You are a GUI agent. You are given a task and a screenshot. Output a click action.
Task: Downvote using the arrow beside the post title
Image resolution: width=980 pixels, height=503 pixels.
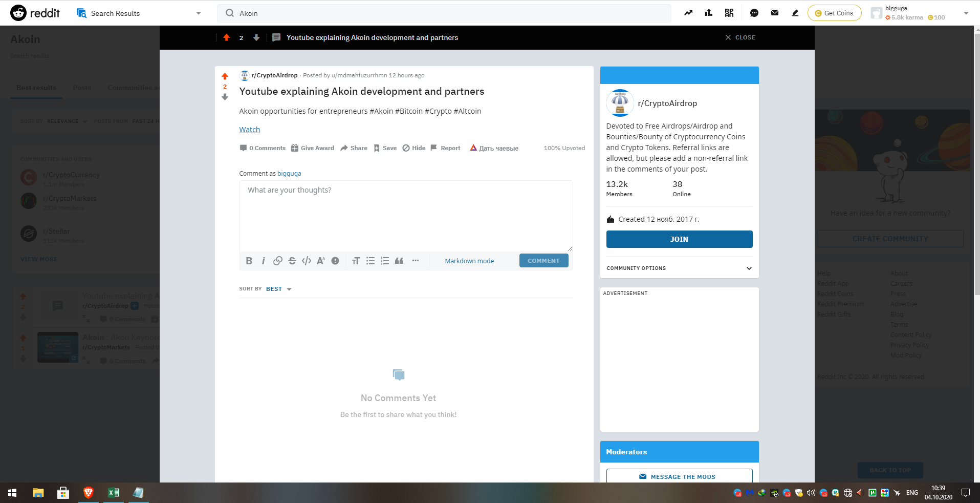pos(225,97)
